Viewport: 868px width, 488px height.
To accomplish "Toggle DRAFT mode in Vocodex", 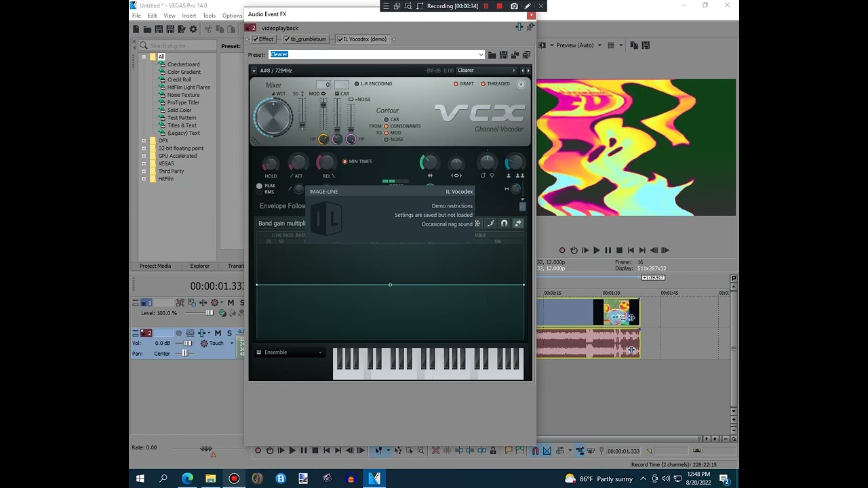I will pos(456,84).
